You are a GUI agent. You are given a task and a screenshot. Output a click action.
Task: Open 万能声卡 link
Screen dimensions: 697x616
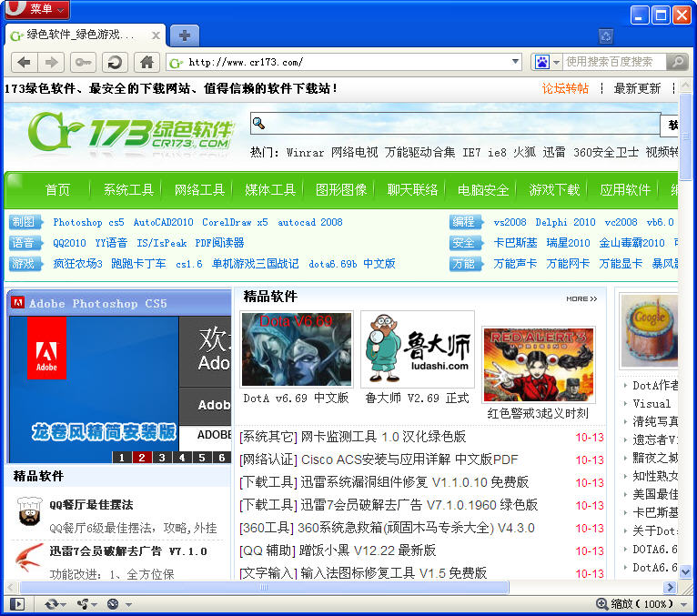click(515, 264)
